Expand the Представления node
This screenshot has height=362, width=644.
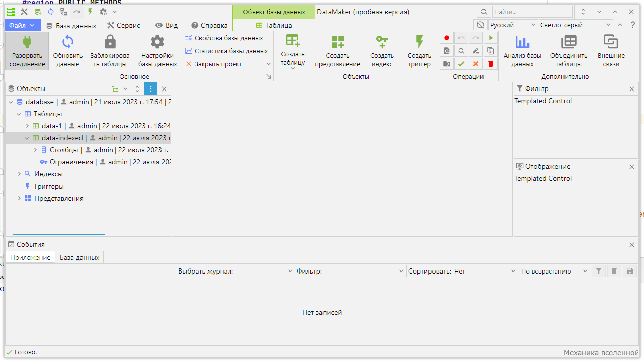point(19,199)
